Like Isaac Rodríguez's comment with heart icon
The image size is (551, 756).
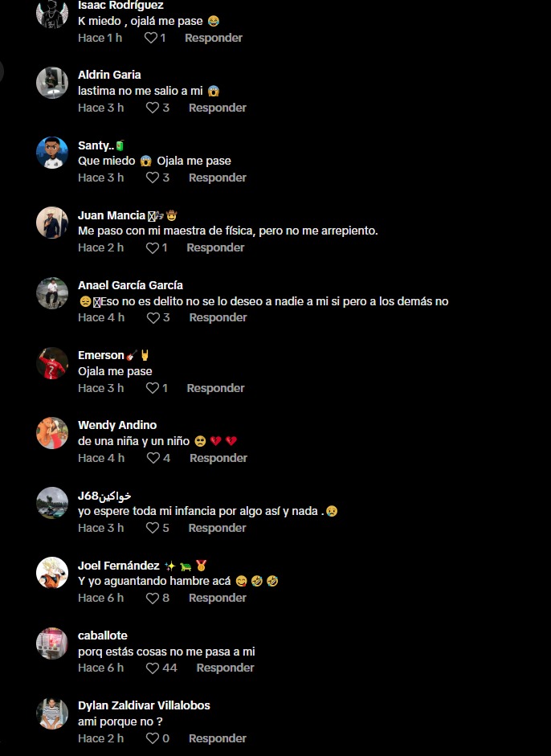(151, 38)
